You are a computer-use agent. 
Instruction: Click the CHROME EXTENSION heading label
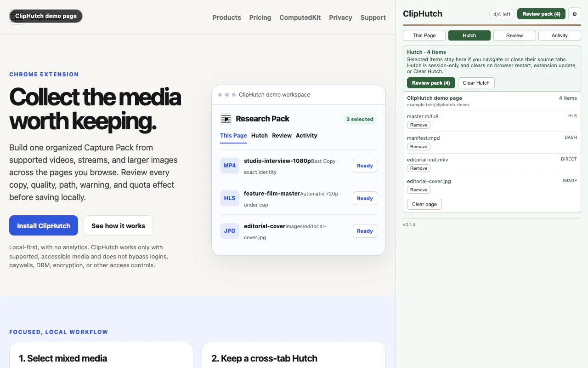coord(44,75)
